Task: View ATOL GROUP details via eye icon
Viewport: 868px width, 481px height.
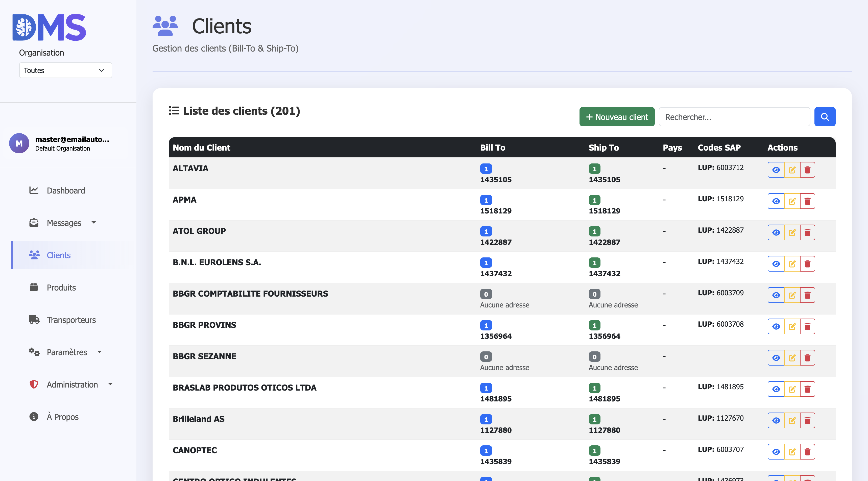Action: coord(776,233)
